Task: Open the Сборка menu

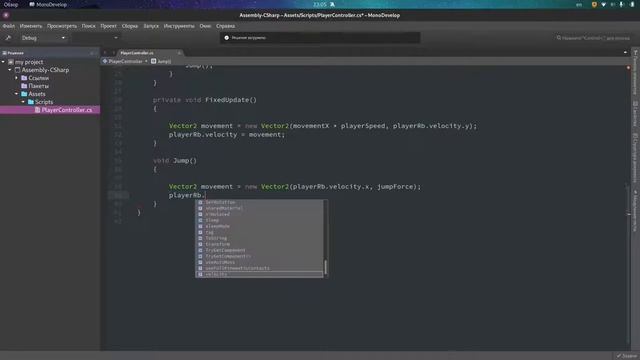Action: 130,26
